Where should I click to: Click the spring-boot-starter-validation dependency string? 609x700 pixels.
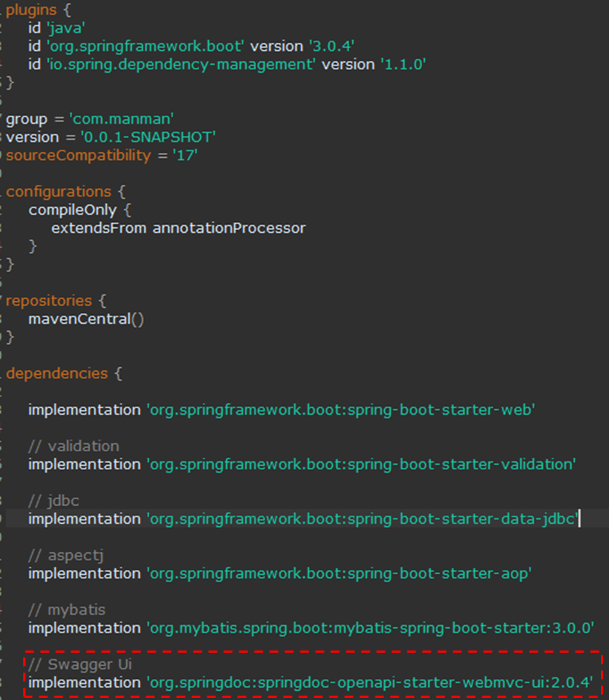[x=361, y=465]
